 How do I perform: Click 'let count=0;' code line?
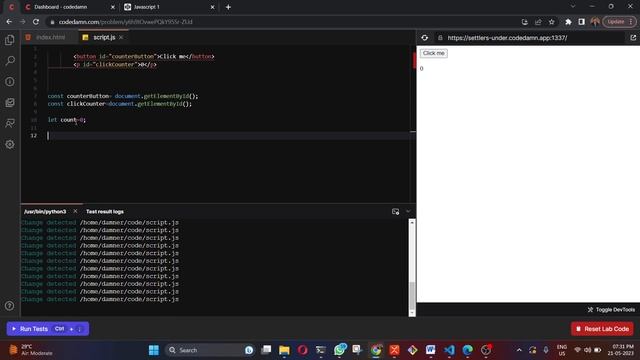pyautogui.click(x=67, y=120)
